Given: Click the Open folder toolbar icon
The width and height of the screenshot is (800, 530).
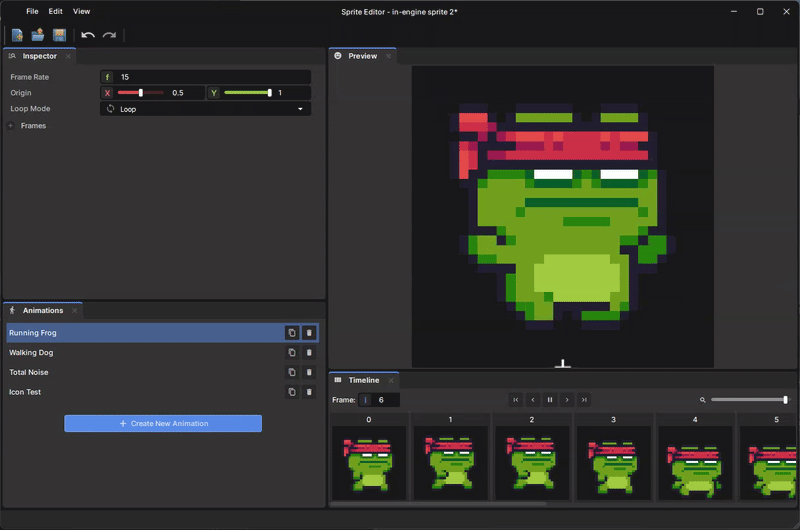Looking at the screenshot, I should (38, 35).
